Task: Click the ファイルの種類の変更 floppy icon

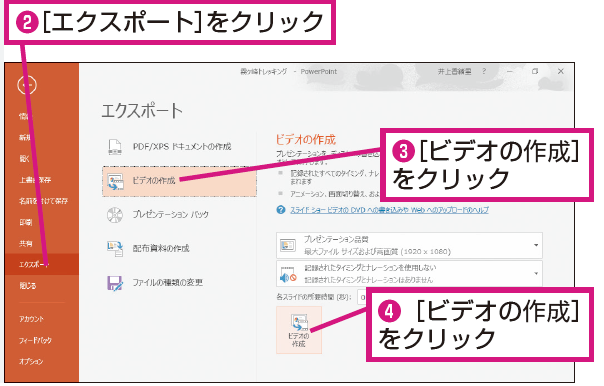Action: pyautogui.click(x=115, y=283)
